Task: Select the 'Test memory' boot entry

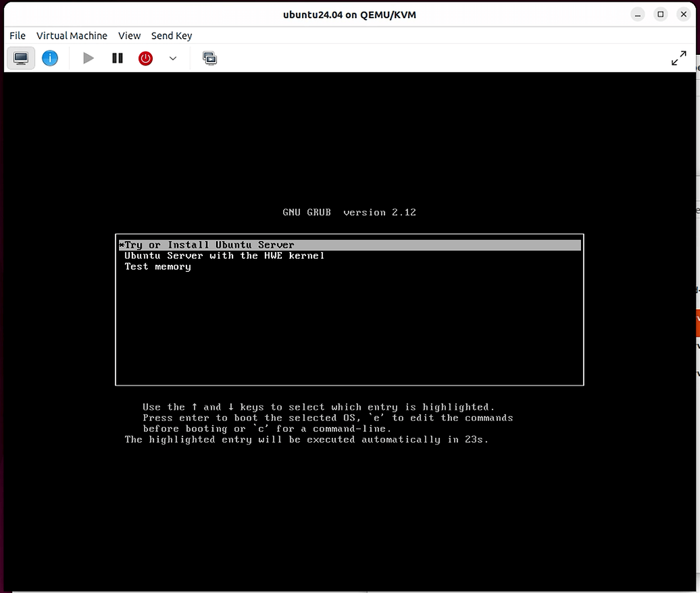Action: [x=157, y=267]
